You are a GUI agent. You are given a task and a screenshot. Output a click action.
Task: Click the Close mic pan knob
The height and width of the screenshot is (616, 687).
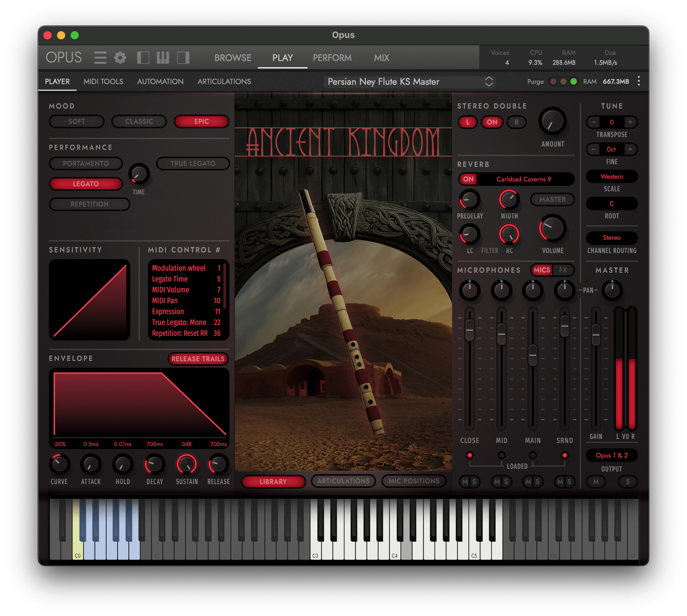click(x=469, y=290)
